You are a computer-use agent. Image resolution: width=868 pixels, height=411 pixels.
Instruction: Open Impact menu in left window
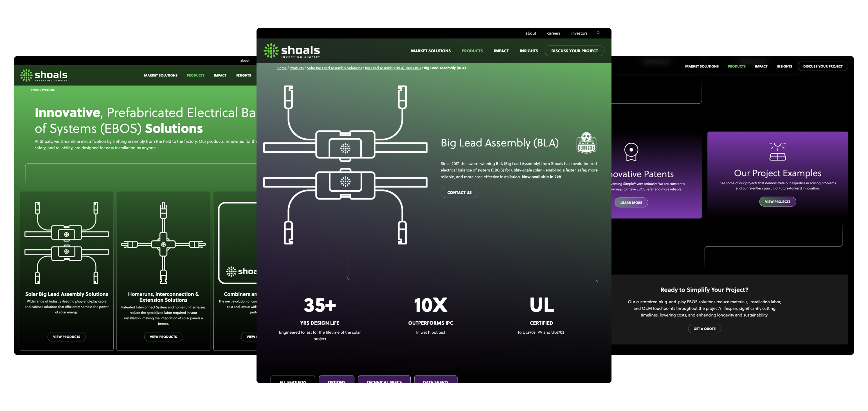pos(220,75)
